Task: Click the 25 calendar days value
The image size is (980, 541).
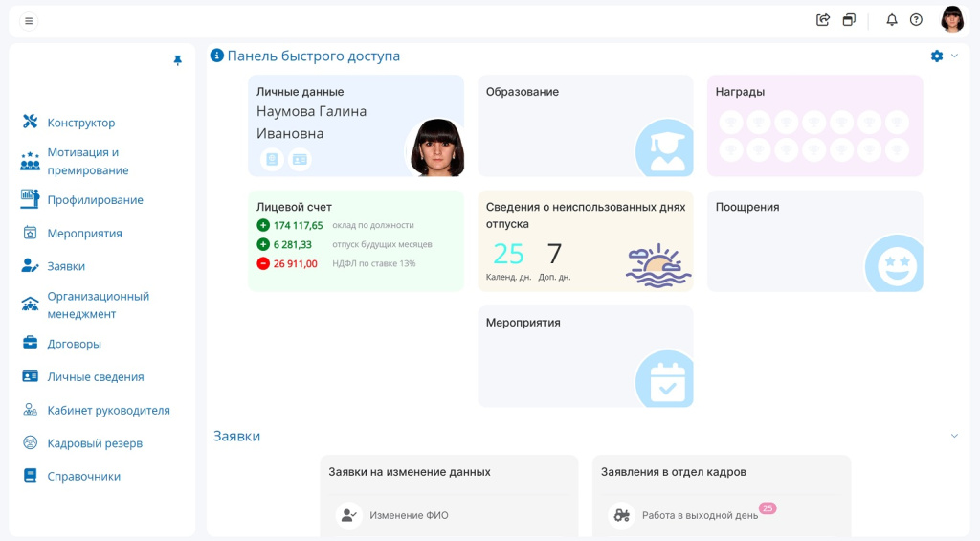Action: click(x=509, y=254)
